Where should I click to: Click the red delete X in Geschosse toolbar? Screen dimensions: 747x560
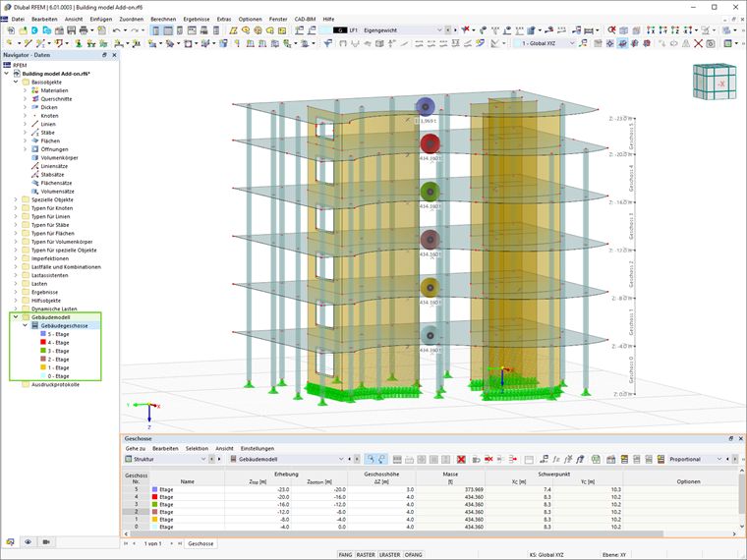coord(461,459)
